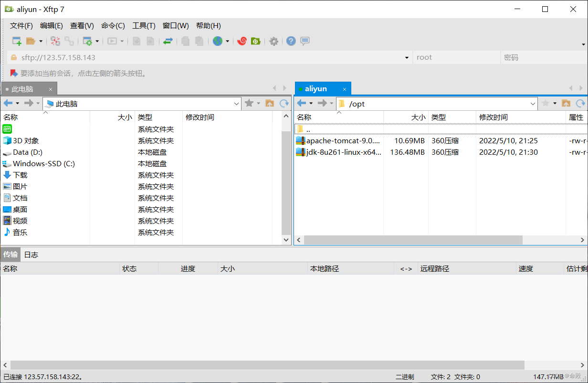The height and width of the screenshot is (383, 588).
Task: Sort remote files by 大小 column
Action: (x=406, y=117)
